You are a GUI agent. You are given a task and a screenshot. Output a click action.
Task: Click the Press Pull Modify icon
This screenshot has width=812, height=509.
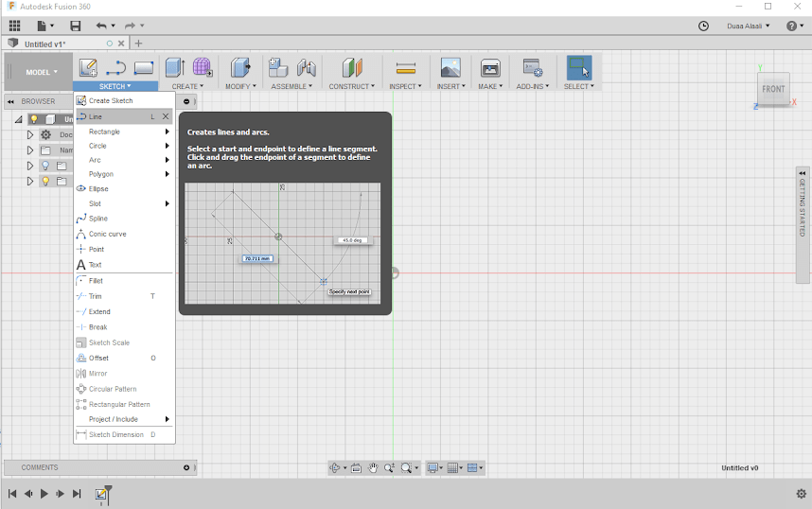tap(239, 68)
